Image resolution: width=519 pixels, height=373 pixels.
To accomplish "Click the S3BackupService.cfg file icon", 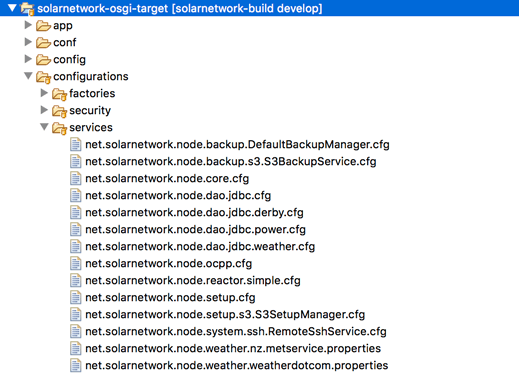I will 76,162.
